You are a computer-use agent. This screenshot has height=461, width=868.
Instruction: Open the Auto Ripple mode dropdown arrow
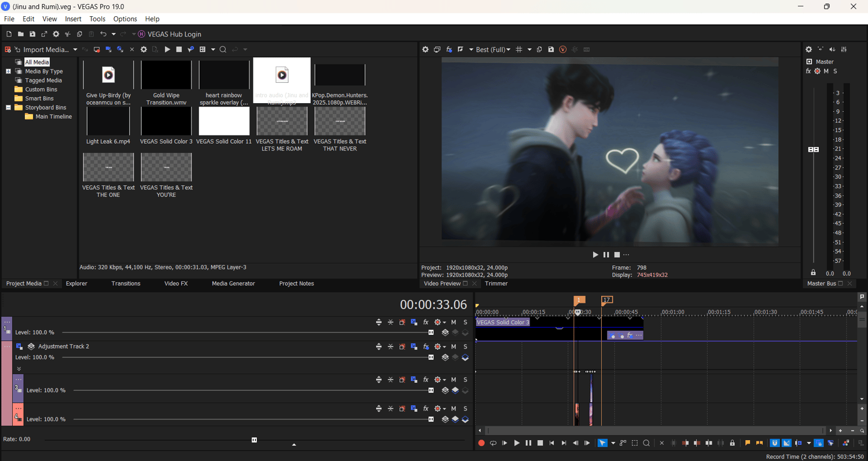tap(809, 443)
